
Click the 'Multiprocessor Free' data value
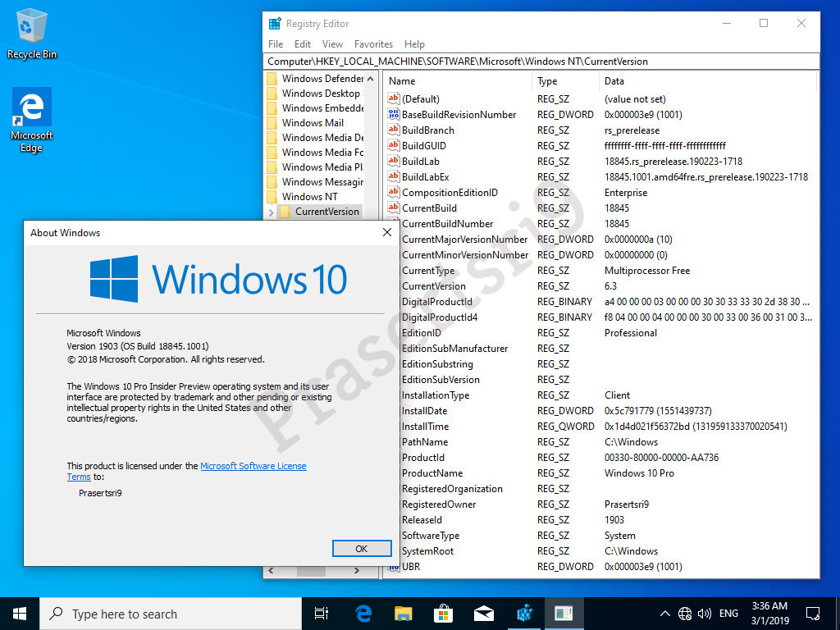pyautogui.click(x=647, y=271)
